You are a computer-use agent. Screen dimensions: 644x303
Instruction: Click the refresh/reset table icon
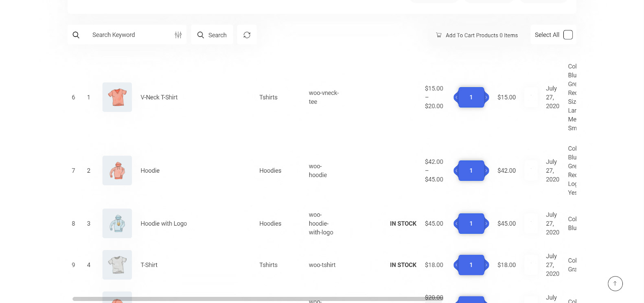247,35
